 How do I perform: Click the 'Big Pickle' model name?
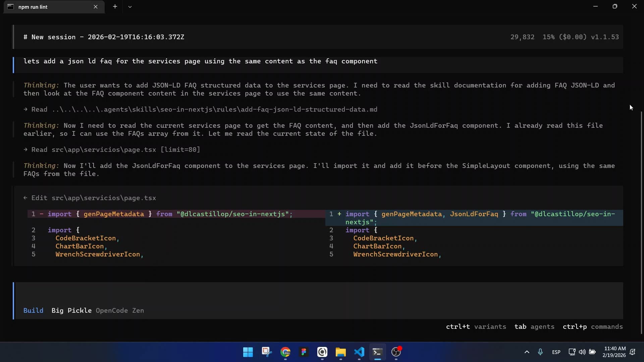71,311
